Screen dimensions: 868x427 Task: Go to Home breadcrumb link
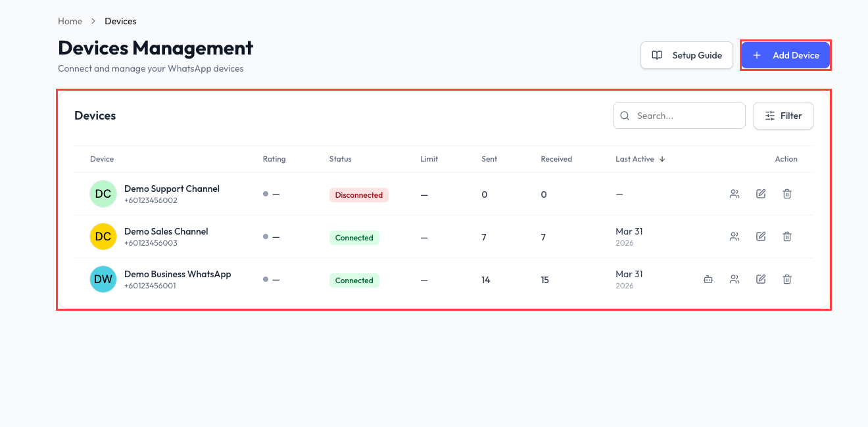coord(70,21)
